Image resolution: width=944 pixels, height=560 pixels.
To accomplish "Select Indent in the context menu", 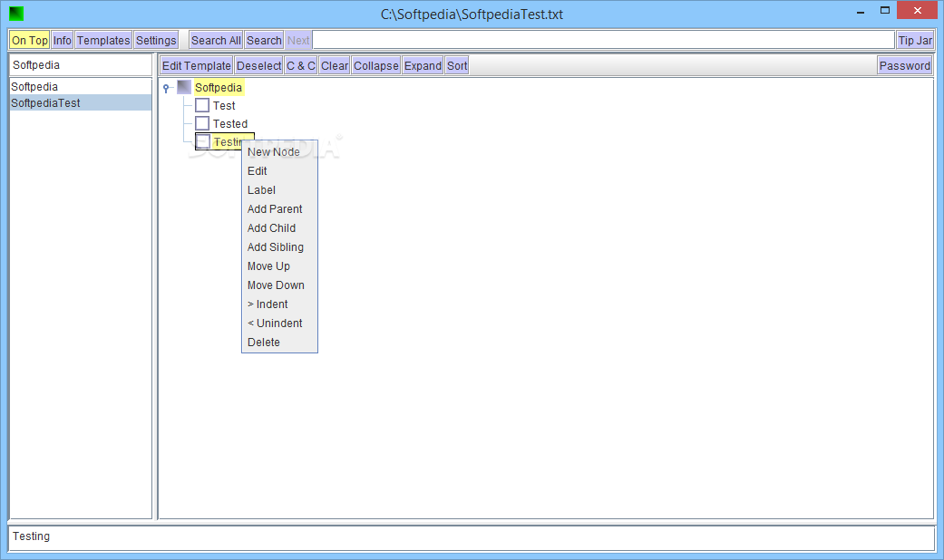I will tap(279, 304).
